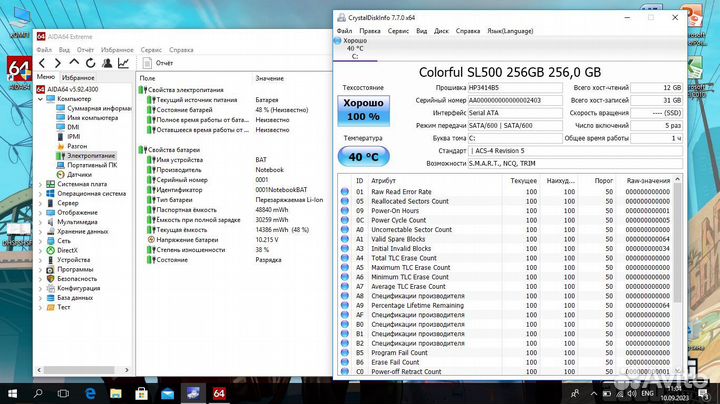Click the Отчёт report toolbar button
720x404 pixels.
tap(158, 63)
